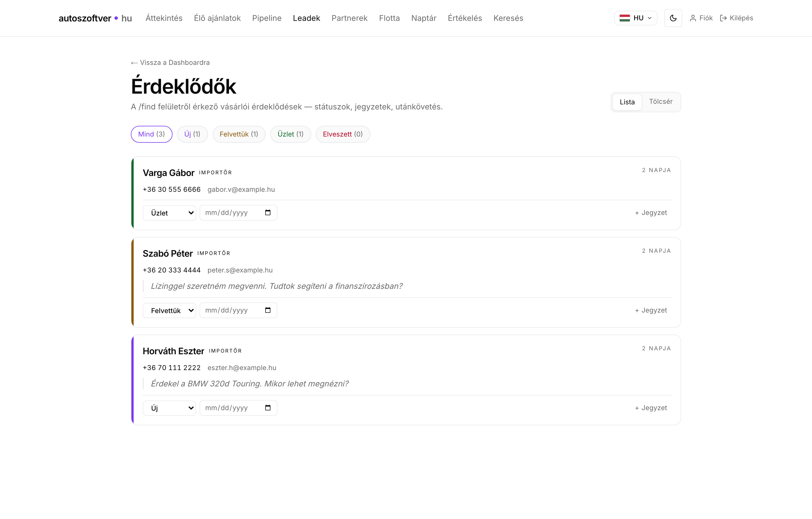Click the IMPORTŐR tag next to Horváth Eszter
812x519 pixels.
(x=225, y=351)
